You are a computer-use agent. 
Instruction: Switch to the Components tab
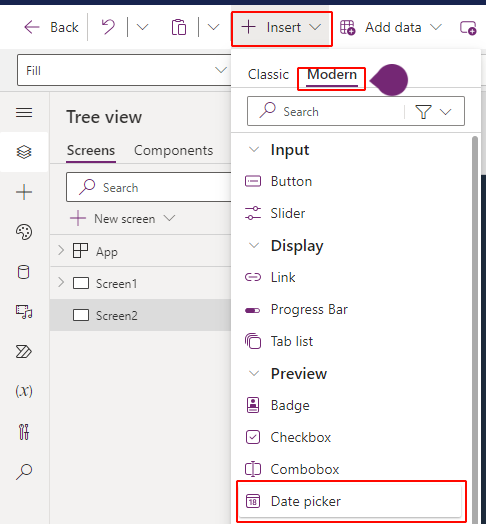(173, 150)
